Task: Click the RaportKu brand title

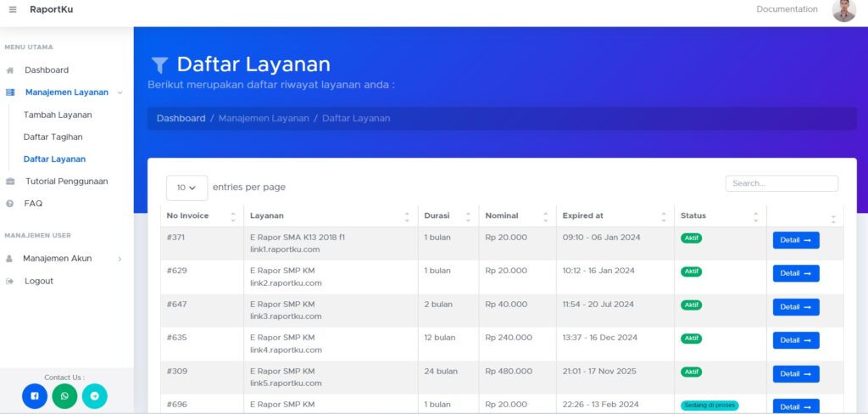Action: (x=52, y=9)
